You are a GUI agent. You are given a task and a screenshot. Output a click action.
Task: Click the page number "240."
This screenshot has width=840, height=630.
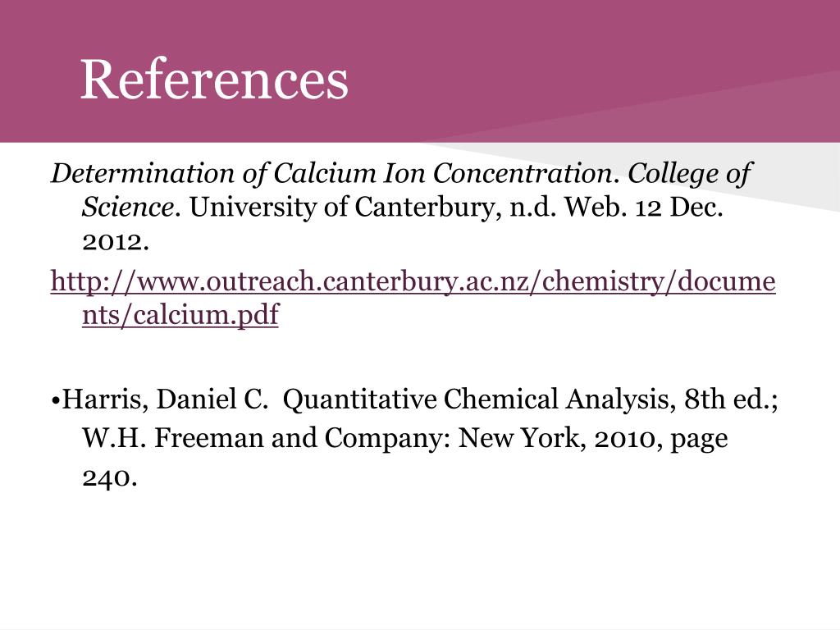109,477
